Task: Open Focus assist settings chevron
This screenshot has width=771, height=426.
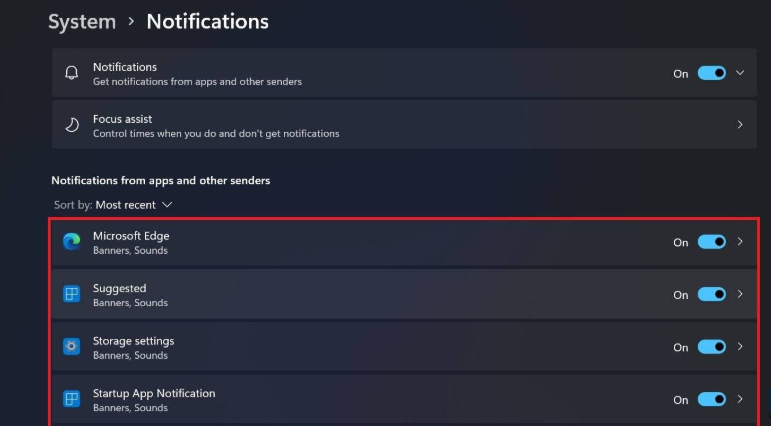Action: pos(740,125)
